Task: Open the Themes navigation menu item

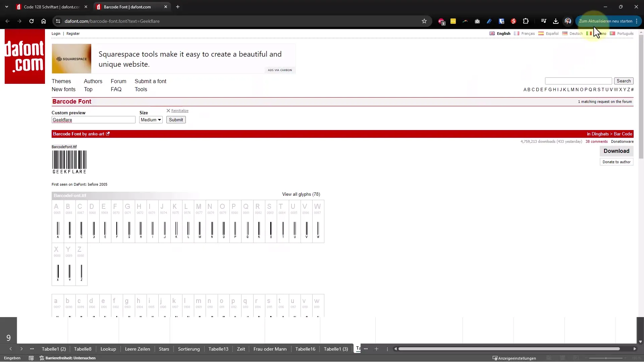Action: tap(61, 81)
